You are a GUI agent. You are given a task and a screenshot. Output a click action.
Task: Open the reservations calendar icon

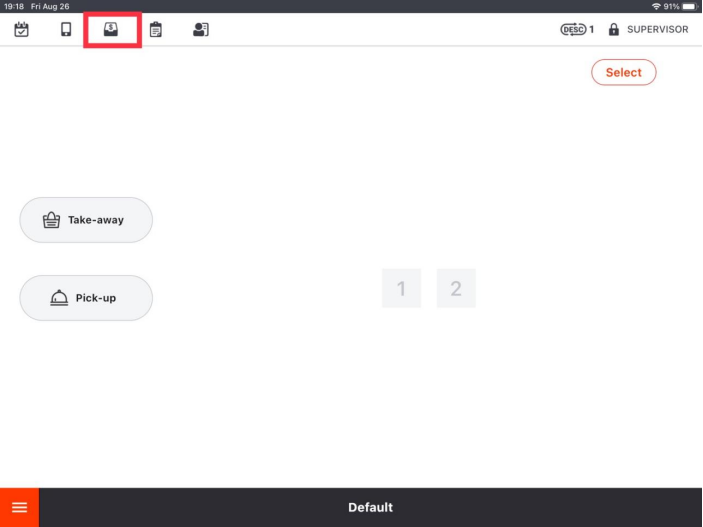(21, 30)
